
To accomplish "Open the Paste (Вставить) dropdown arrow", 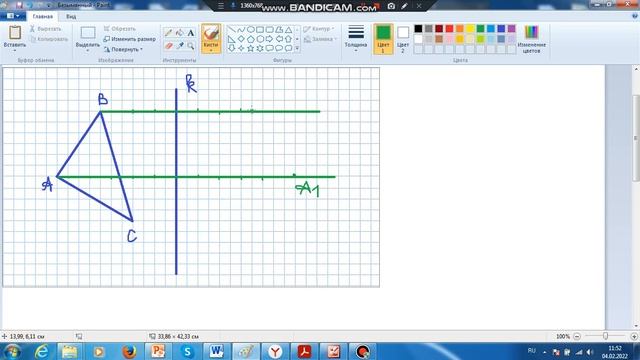I will pyautogui.click(x=15, y=51).
